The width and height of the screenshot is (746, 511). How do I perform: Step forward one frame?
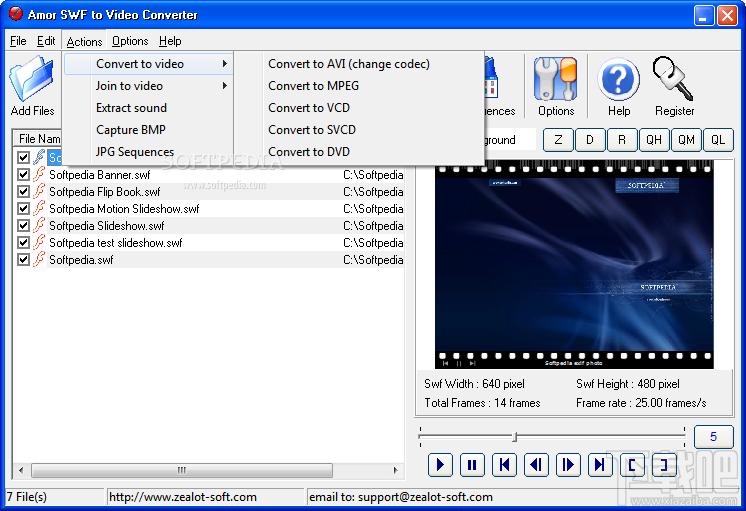pos(568,464)
